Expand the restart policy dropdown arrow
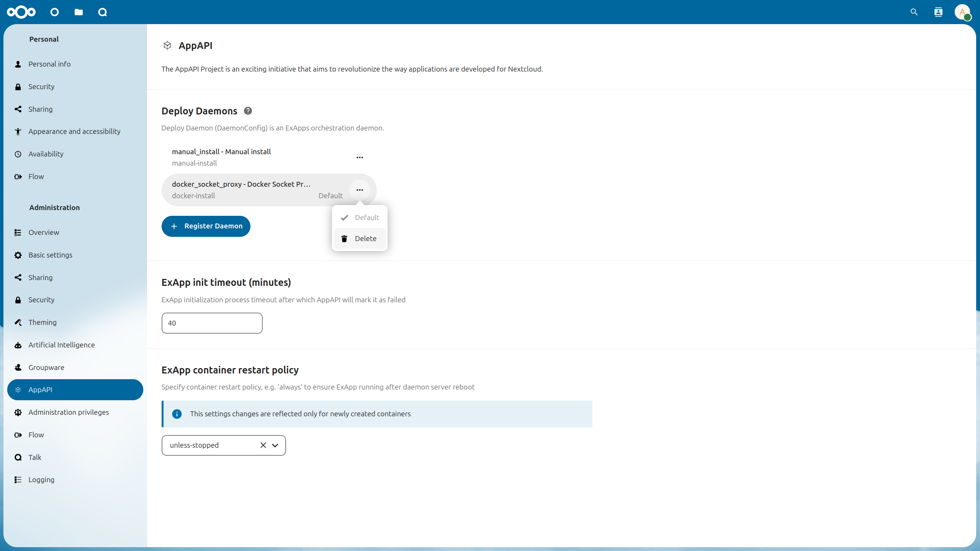 pos(275,445)
